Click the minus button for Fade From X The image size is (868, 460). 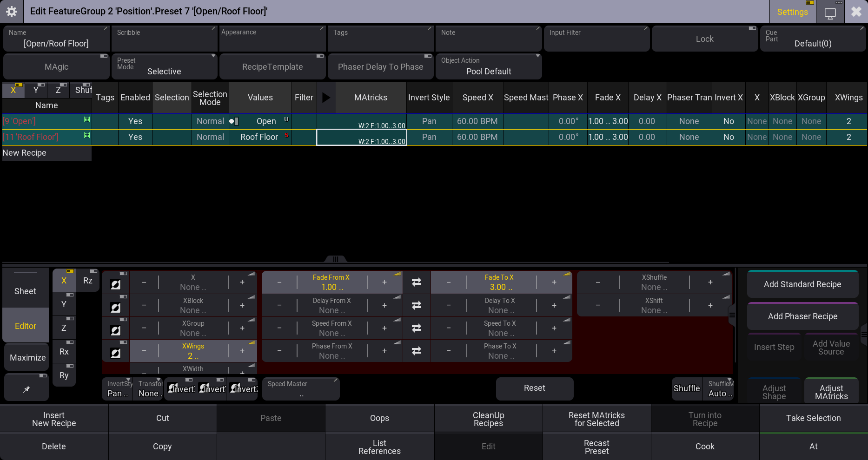click(279, 282)
